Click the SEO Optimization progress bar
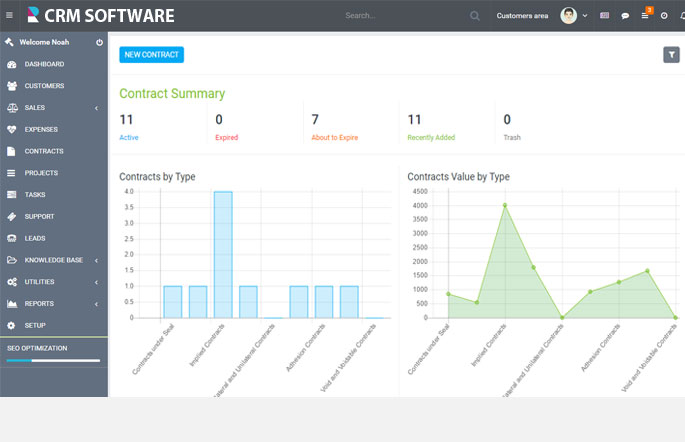685x442 pixels. (53, 360)
